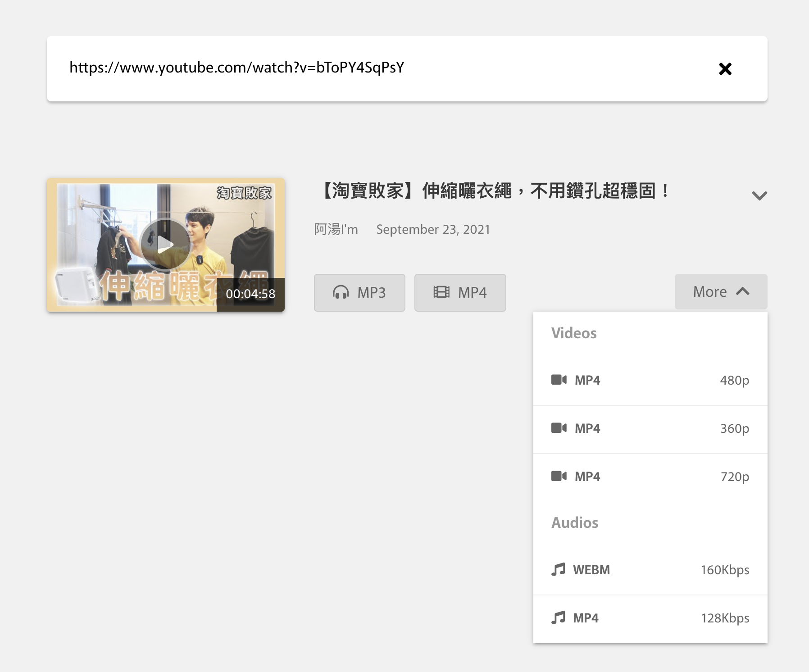Click camera icon beside 720p MP4

(559, 476)
